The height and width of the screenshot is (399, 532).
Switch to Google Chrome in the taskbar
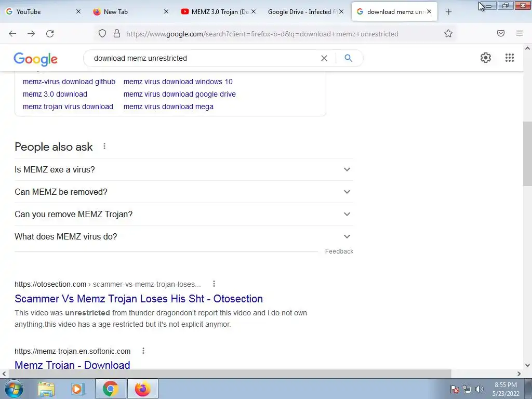[110, 389]
